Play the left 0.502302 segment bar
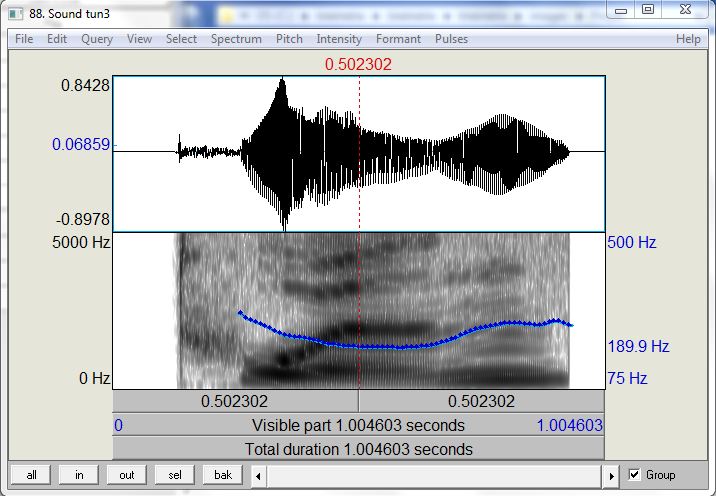Viewport: 716px width, 496px height. pyautogui.click(x=235, y=401)
